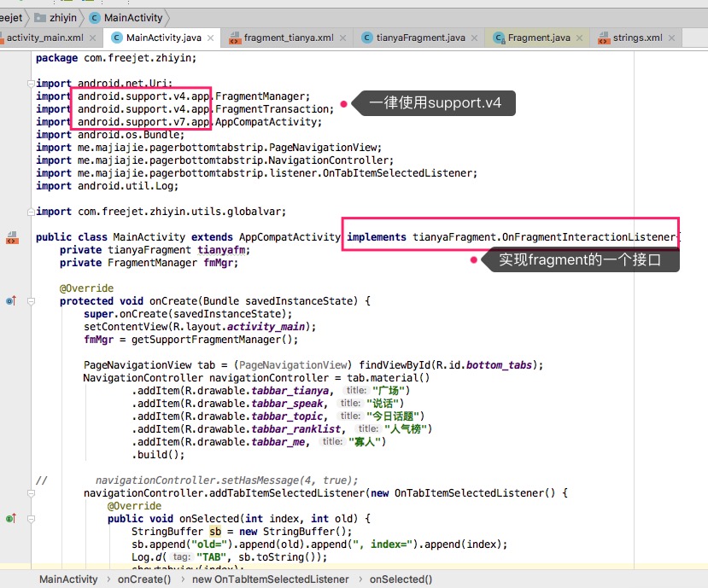This screenshot has height=588, width=708.
Task: Click the package com.freejet.zhiyin line
Action: click(116, 58)
